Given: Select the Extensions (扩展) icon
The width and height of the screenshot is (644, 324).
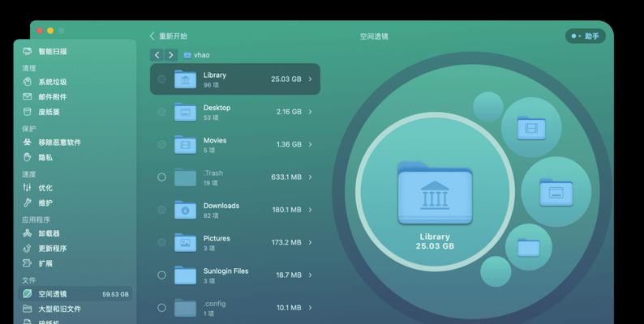Looking at the screenshot, I should pos(27,263).
